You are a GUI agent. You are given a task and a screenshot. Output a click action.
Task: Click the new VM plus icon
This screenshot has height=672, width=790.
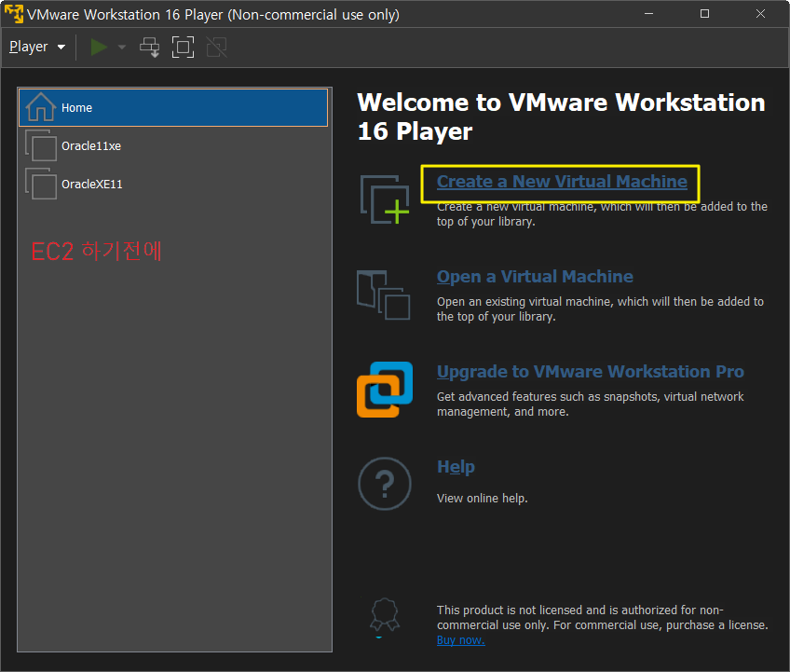pyautogui.click(x=385, y=199)
